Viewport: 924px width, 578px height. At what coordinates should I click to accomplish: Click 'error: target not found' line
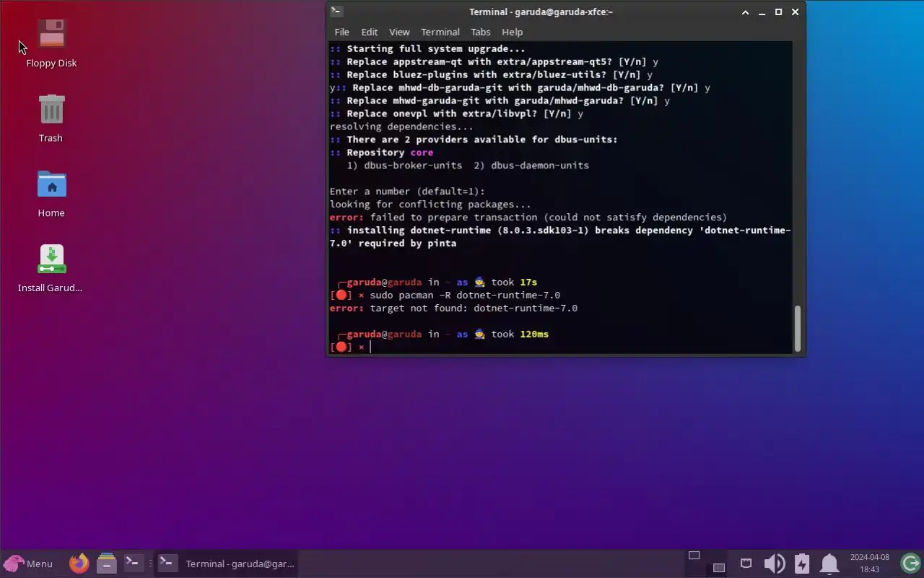coord(453,308)
